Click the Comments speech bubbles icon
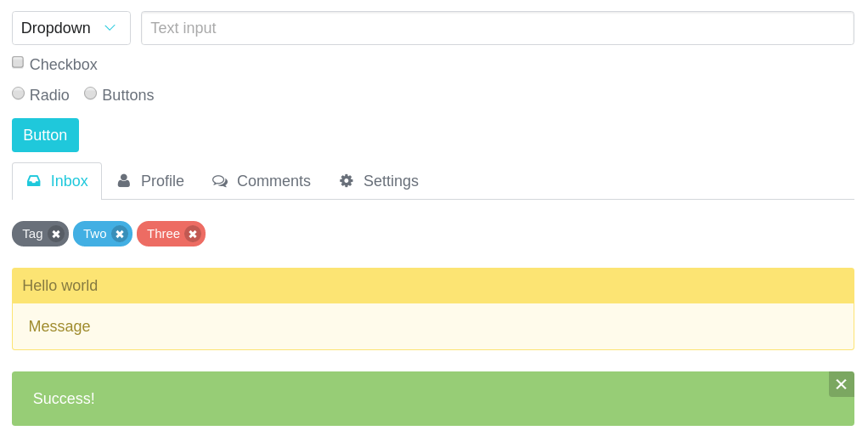Image resolution: width=868 pixels, height=442 pixels. click(x=220, y=181)
